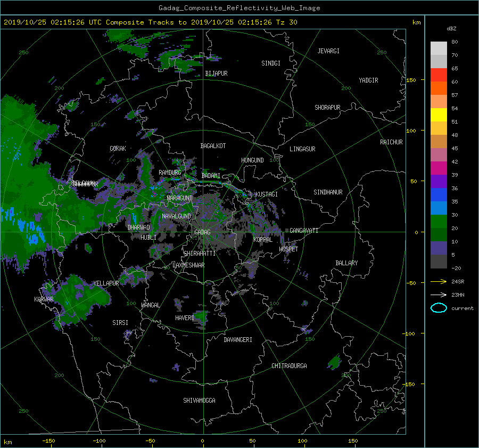
Task: Select the 'KUSTAGI' city label
Action: coord(267,194)
